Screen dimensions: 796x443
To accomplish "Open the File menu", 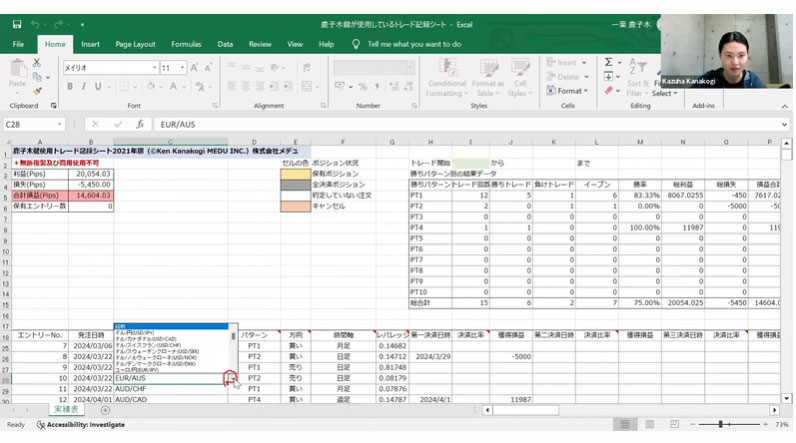I will pos(18,44).
